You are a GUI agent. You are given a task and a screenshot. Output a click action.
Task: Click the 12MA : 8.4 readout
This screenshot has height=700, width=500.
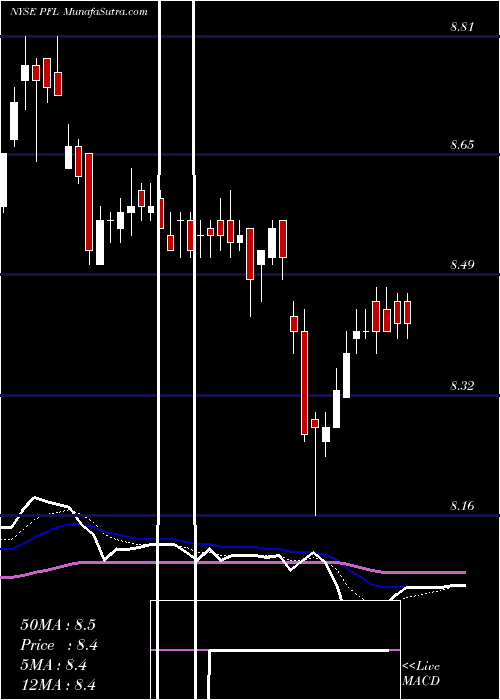[58, 685]
